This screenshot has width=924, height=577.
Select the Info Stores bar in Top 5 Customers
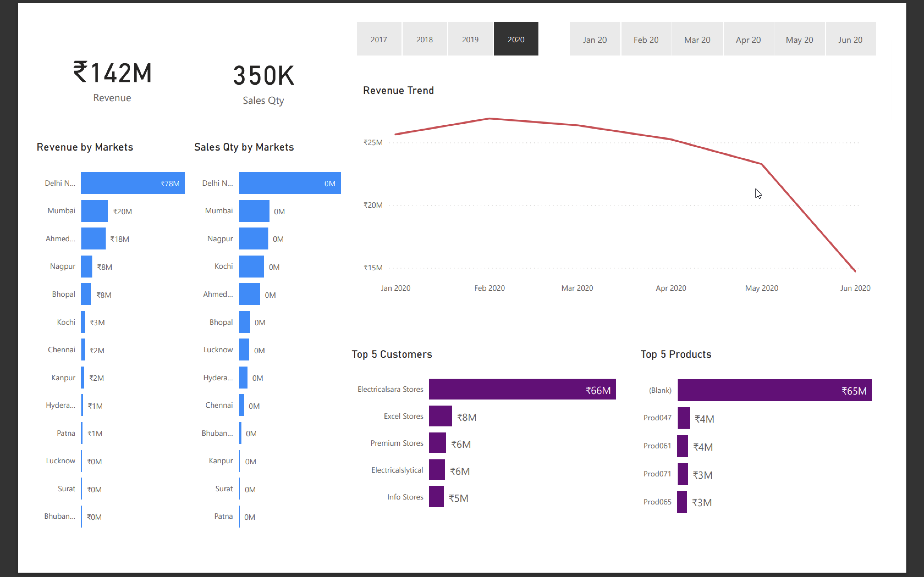pos(436,497)
